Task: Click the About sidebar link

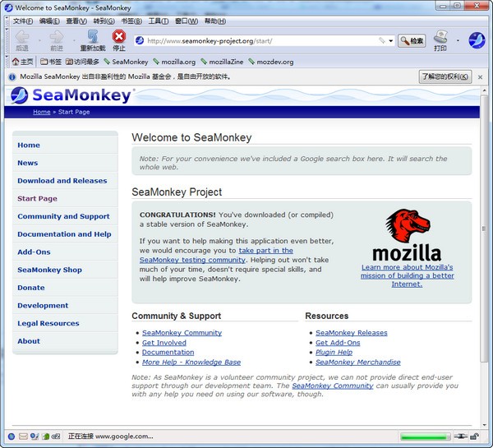Action: pyautogui.click(x=29, y=341)
